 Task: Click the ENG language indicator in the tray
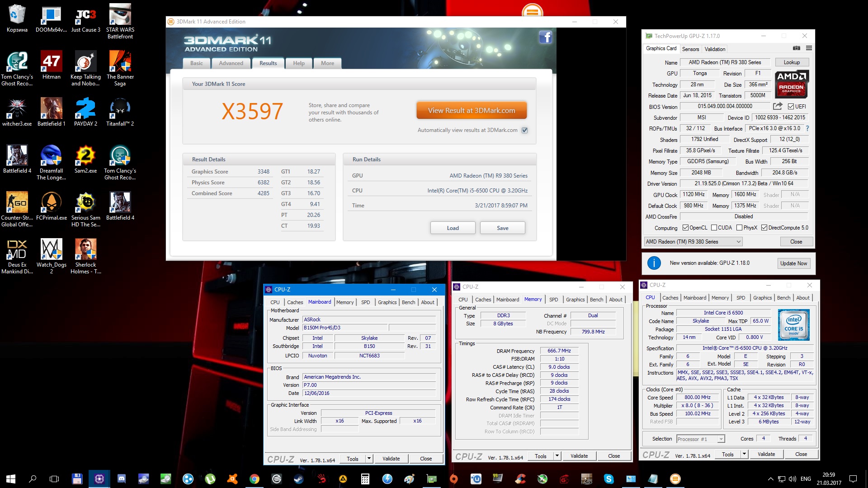(x=806, y=479)
